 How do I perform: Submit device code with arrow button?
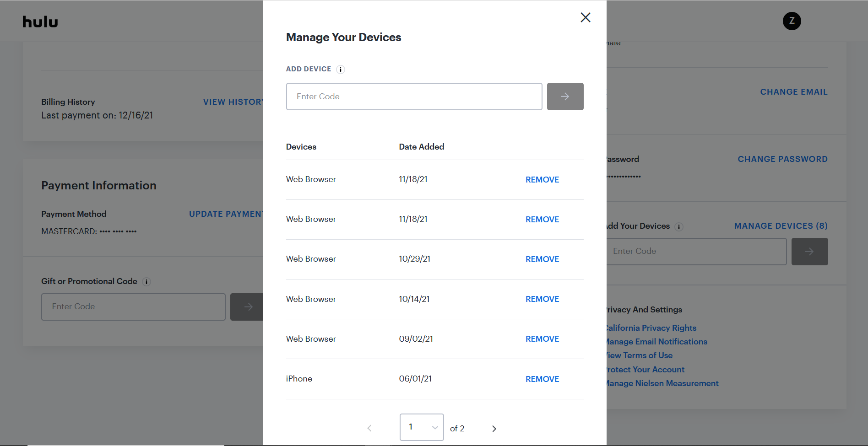coord(565,97)
